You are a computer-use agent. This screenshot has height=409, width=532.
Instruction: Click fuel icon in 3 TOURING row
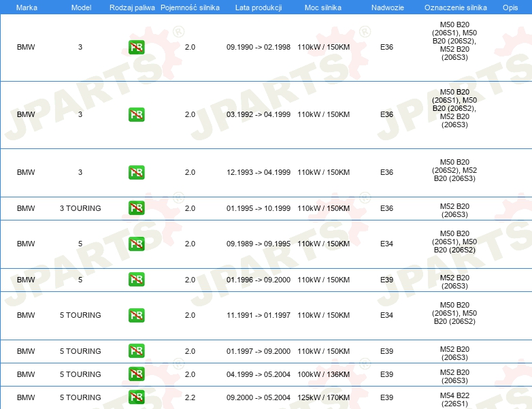point(136,208)
